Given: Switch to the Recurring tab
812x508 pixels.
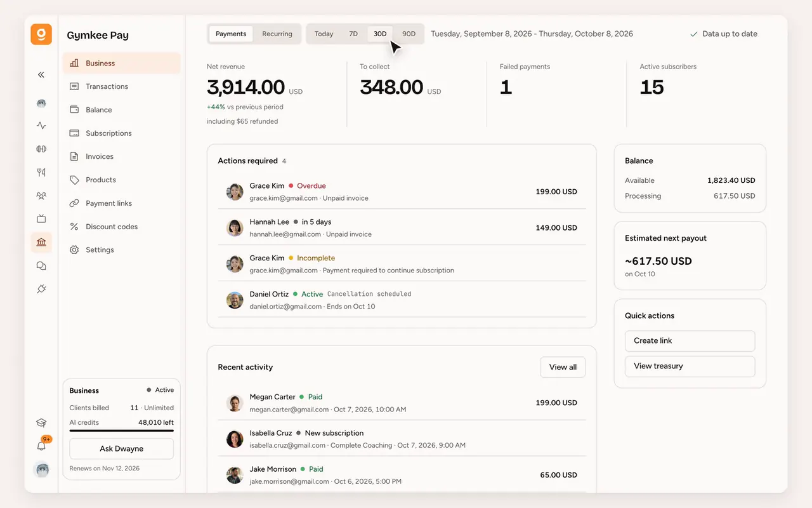Looking at the screenshot, I should 277,34.
